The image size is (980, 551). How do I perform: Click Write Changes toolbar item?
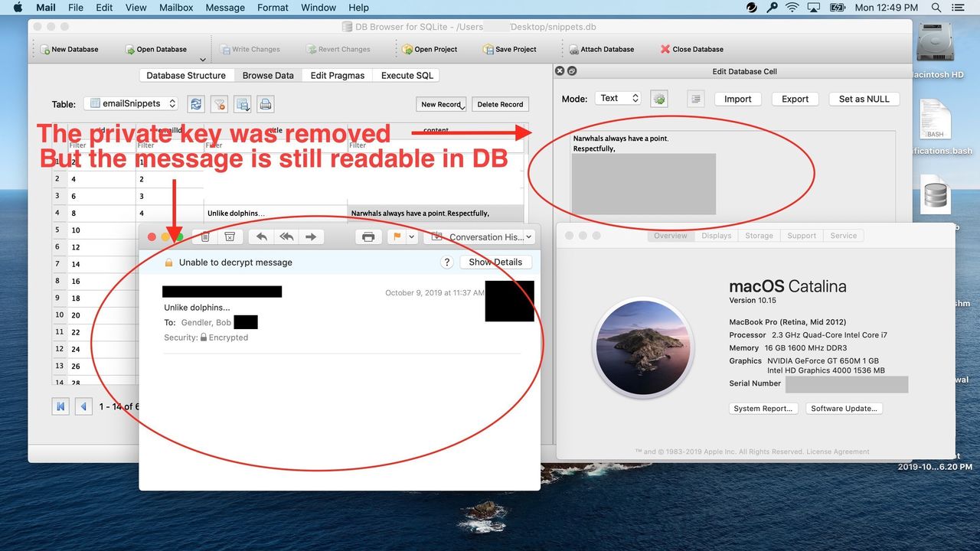pyautogui.click(x=250, y=49)
